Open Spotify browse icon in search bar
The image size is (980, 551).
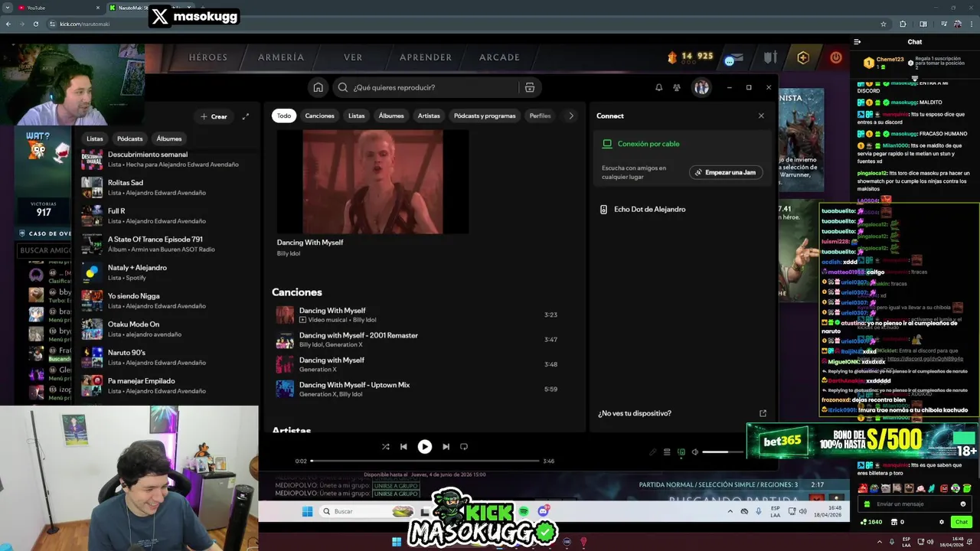pos(530,87)
